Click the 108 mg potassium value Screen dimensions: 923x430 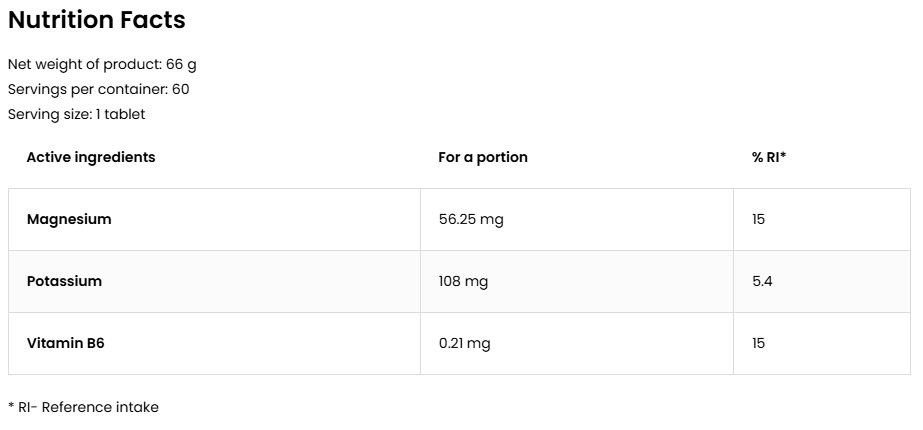[463, 281]
